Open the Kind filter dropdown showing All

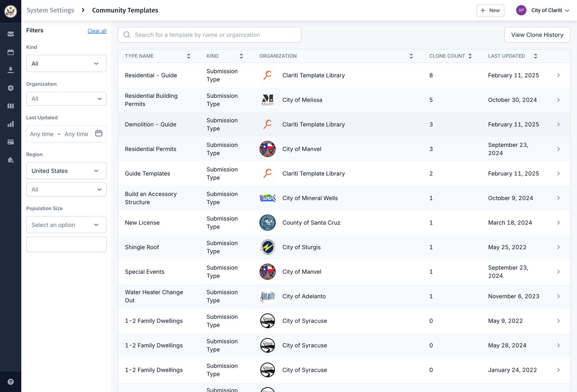click(x=66, y=63)
